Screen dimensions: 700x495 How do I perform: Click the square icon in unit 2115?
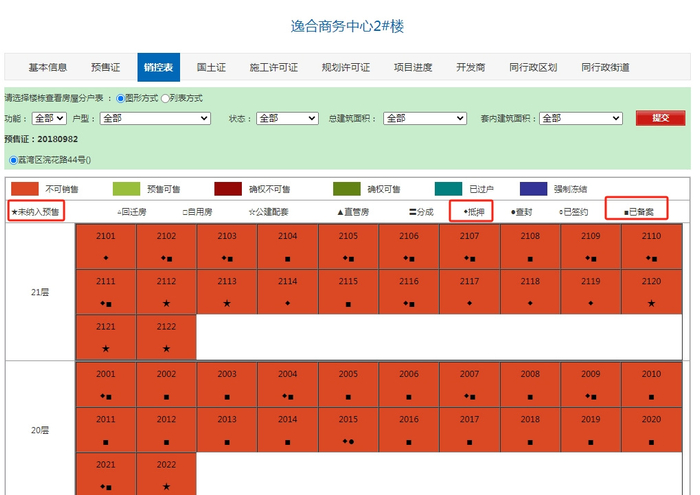pos(348,303)
